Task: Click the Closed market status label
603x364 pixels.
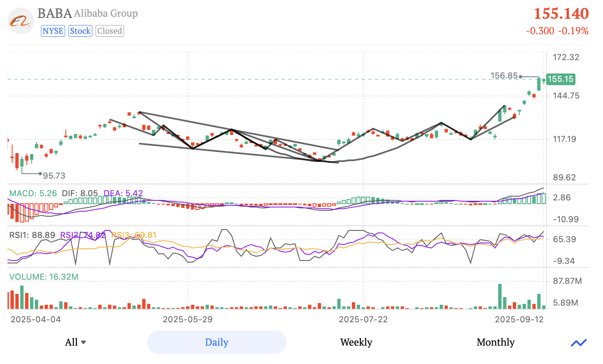Action: coord(109,30)
